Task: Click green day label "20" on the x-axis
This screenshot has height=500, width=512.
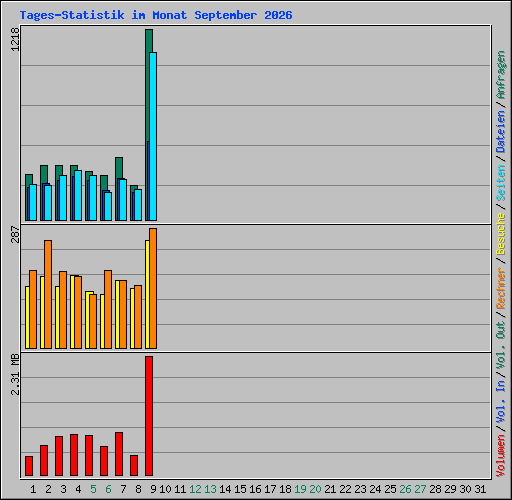Action: [x=315, y=489]
